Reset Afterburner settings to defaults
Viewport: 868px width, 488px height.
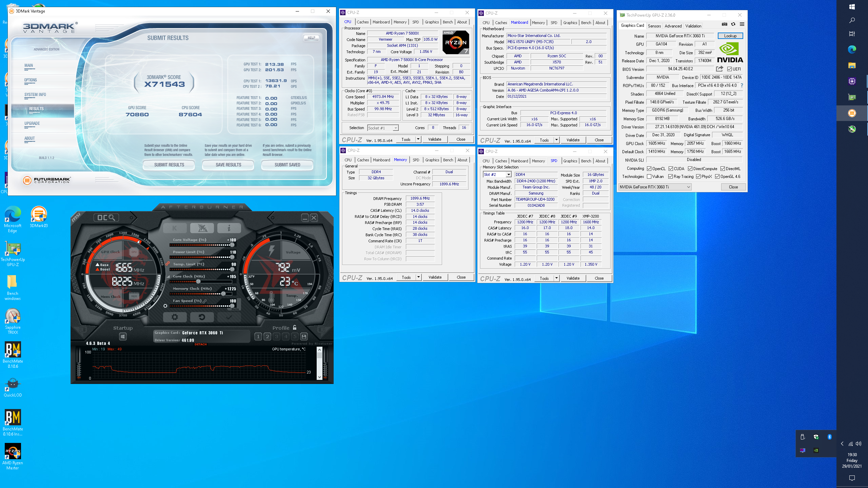[202, 317]
